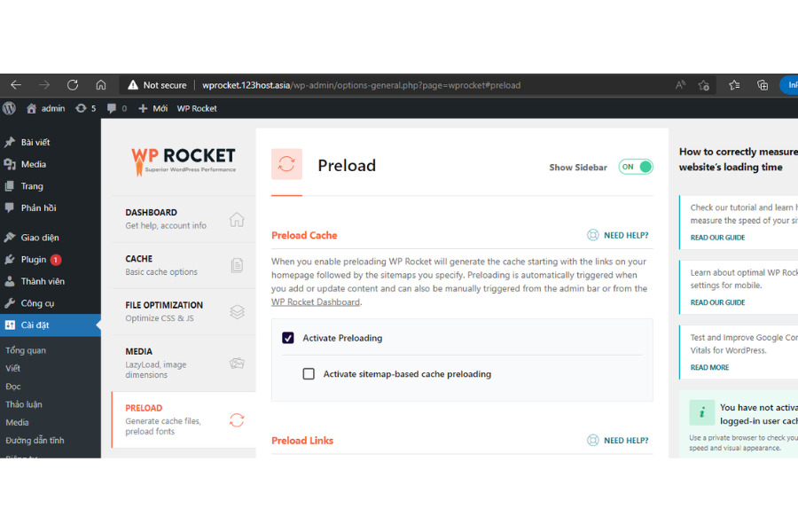Click the NEED HELP question mark icon

(592, 235)
